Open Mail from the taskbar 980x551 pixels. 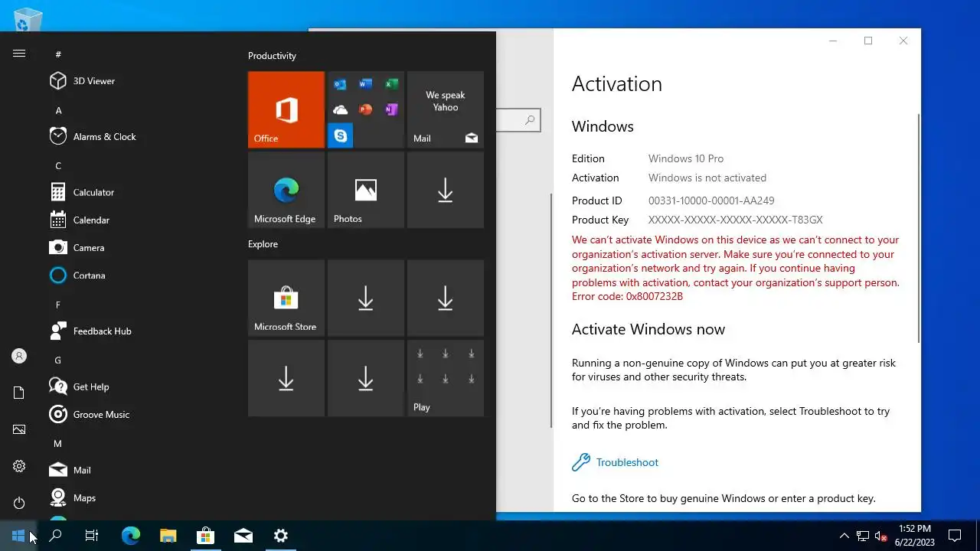point(243,536)
